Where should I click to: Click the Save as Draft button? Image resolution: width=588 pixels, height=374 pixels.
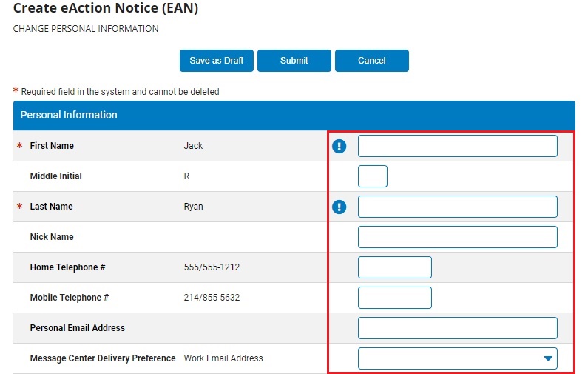tap(216, 61)
